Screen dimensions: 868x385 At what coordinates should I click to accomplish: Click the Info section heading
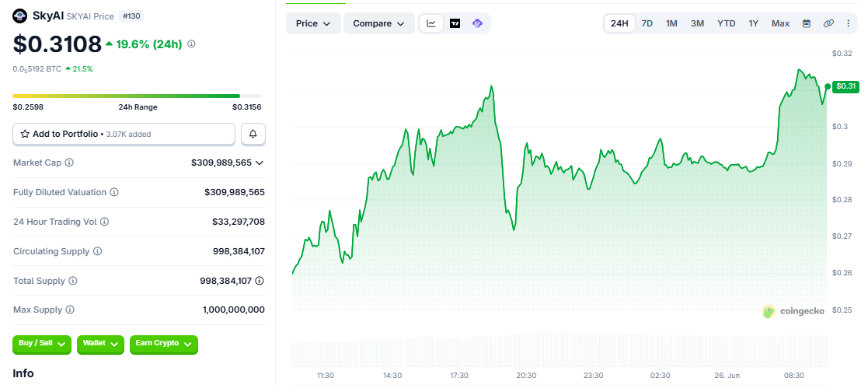tap(23, 373)
